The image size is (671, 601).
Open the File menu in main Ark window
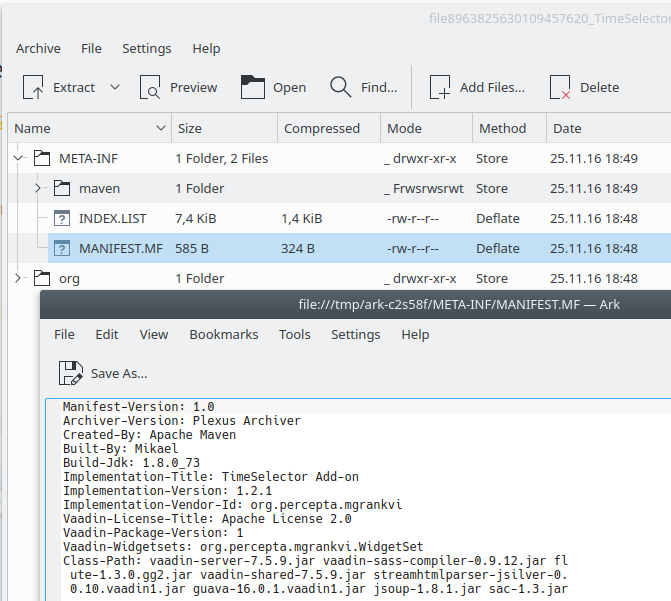(92, 48)
